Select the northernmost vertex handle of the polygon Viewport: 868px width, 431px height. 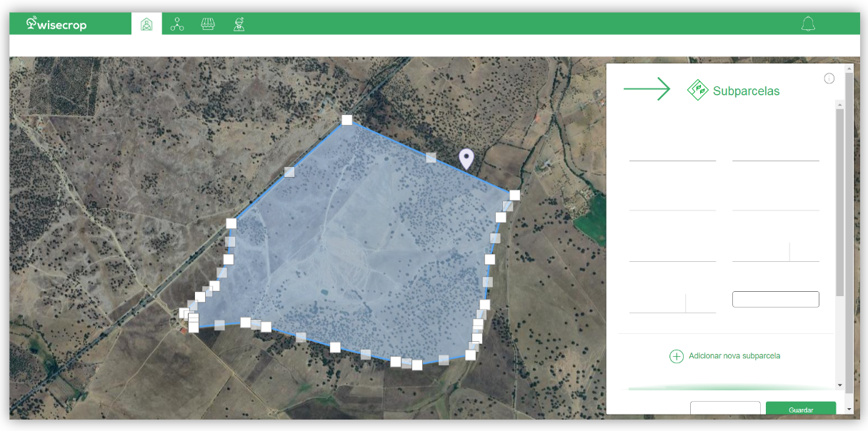(346, 120)
